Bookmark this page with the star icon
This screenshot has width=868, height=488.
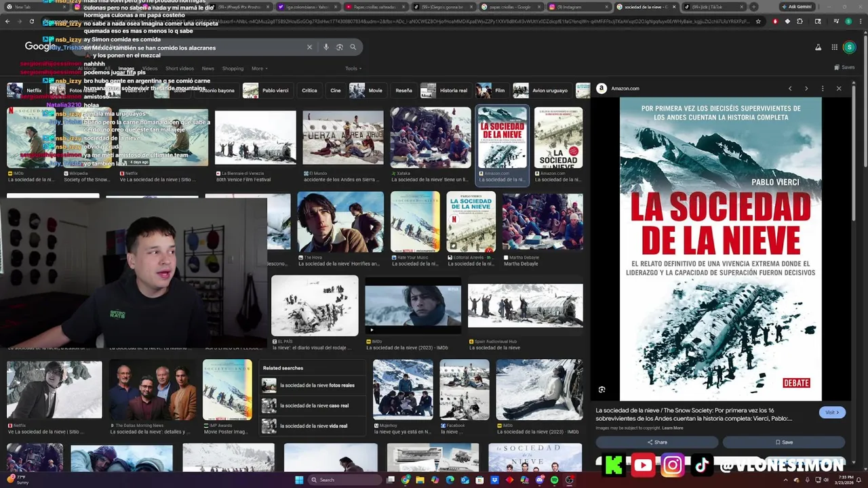758,21
